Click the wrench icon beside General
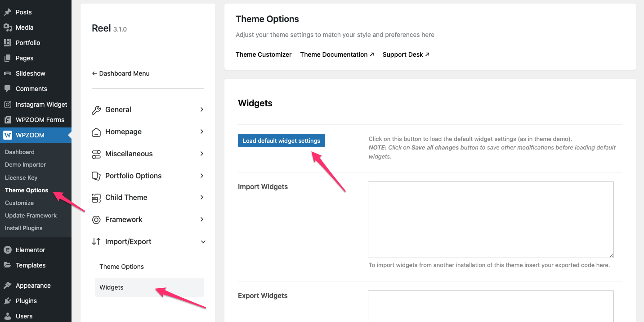Screen dimensions: 644x322 point(96,109)
